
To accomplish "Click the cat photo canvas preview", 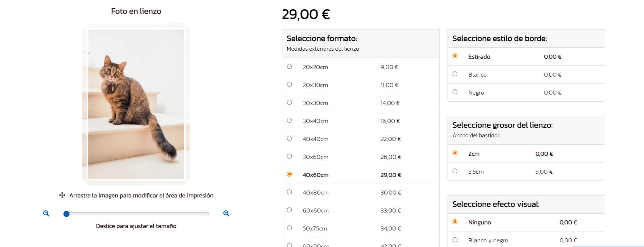I will [136, 104].
